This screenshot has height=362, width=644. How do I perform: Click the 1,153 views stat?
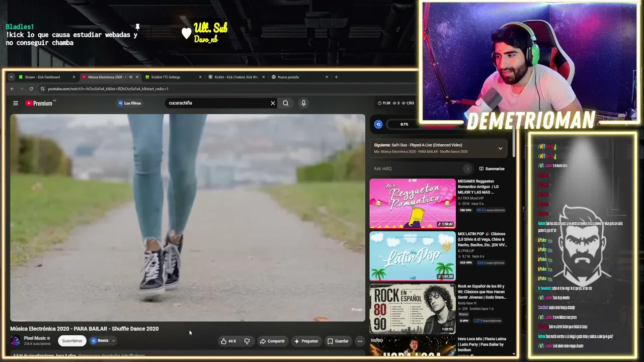point(408,103)
